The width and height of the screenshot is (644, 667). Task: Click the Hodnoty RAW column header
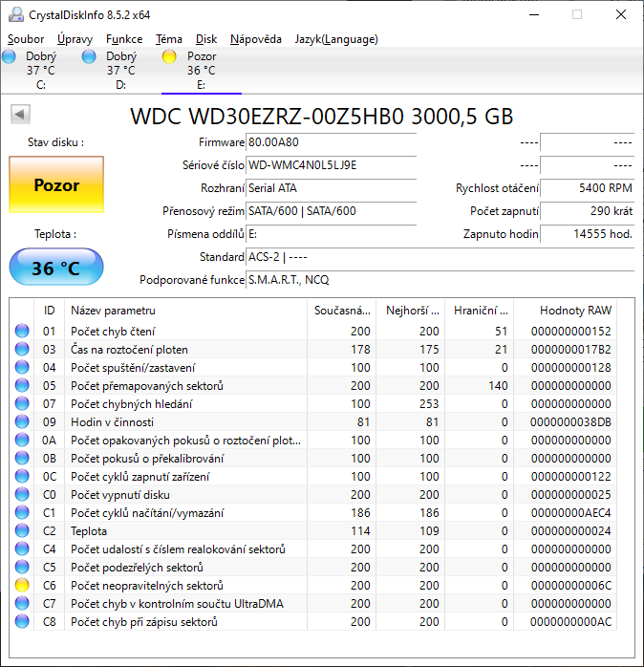click(x=566, y=311)
